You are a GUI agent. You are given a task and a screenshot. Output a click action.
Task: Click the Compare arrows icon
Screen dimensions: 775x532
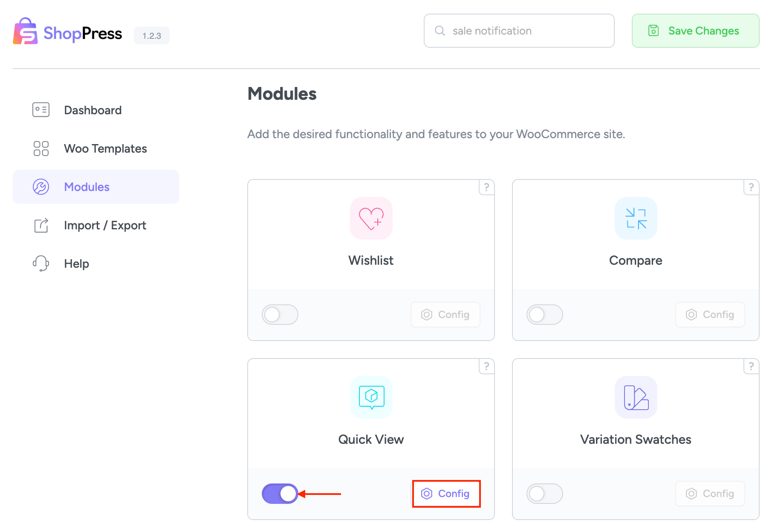[x=636, y=218]
